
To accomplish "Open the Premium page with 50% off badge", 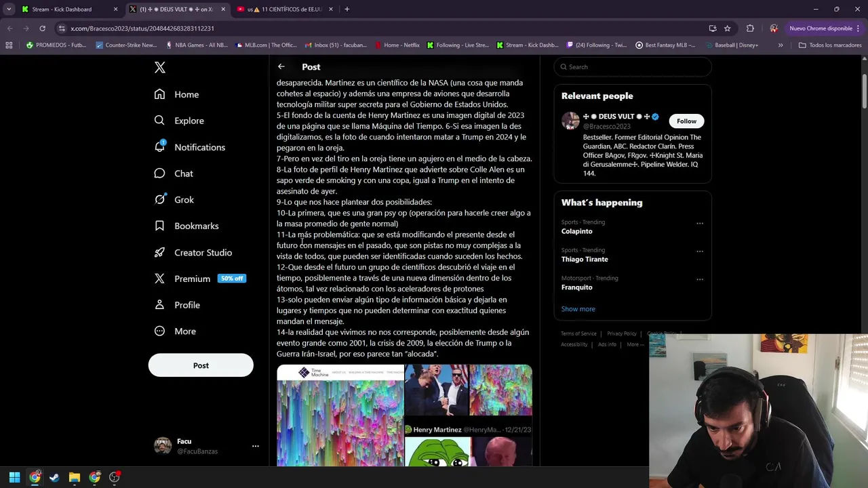I will click(x=199, y=279).
